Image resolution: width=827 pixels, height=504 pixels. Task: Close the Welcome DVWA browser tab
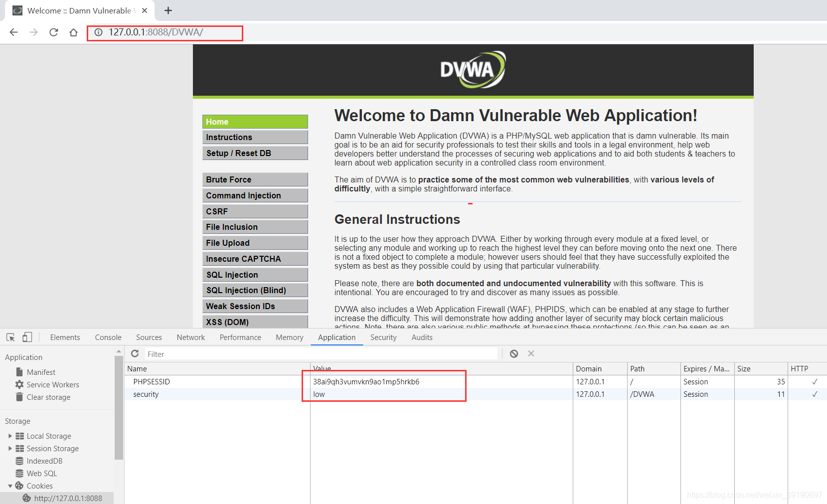[x=145, y=10]
